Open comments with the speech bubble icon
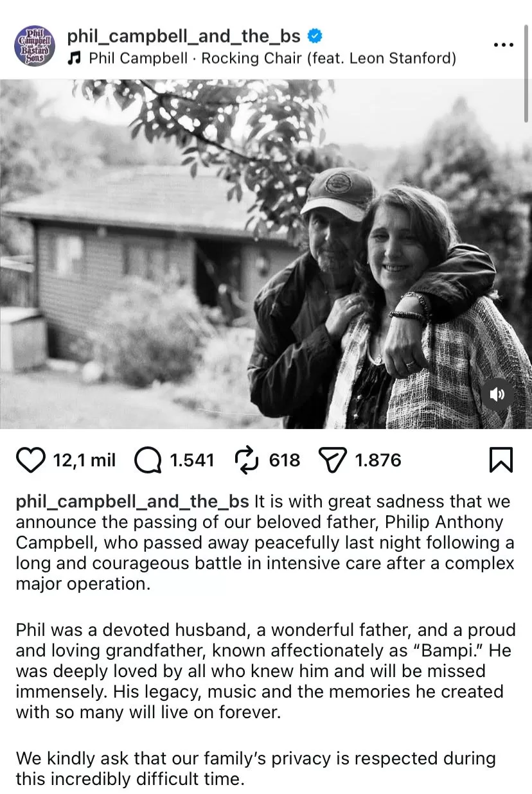The height and width of the screenshot is (794, 532). point(148,459)
